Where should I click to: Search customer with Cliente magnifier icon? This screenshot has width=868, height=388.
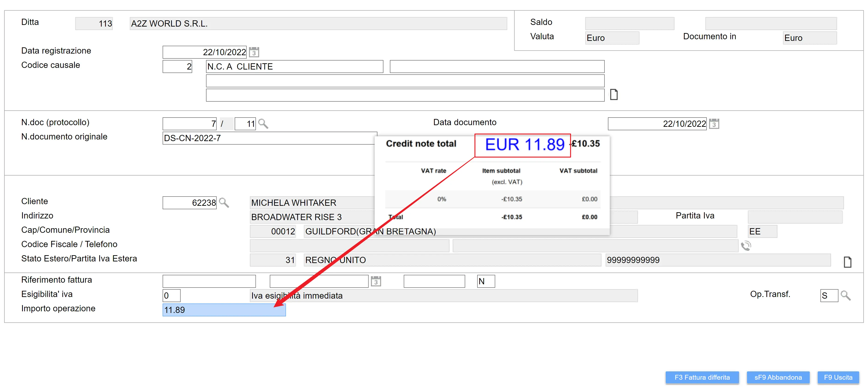click(x=224, y=202)
